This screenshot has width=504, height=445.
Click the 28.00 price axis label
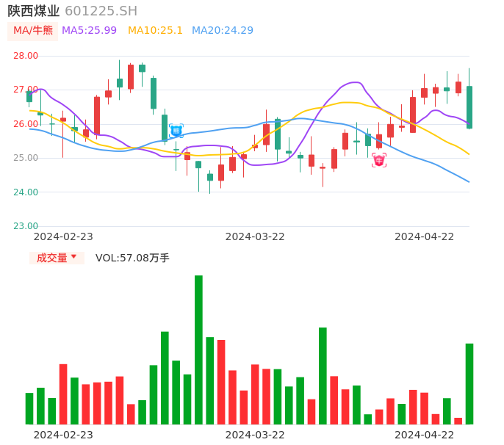[x=26, y=56]
